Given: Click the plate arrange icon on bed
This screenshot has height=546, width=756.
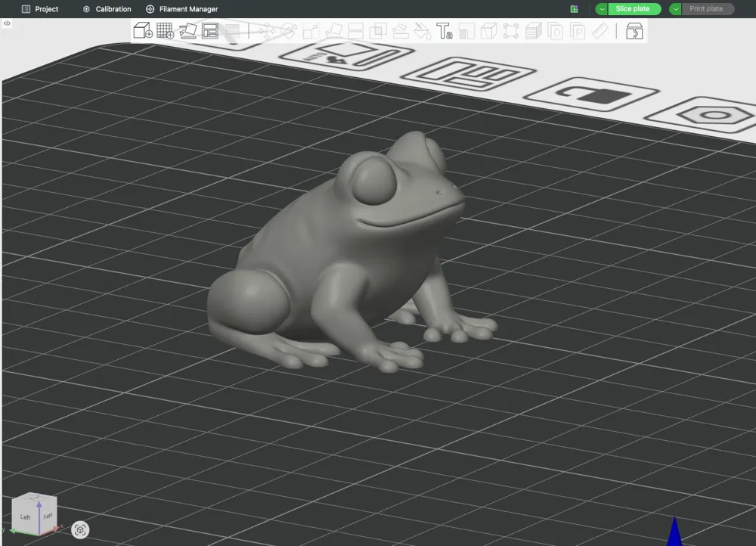Looking at the screenshot, I should [469, 74].
